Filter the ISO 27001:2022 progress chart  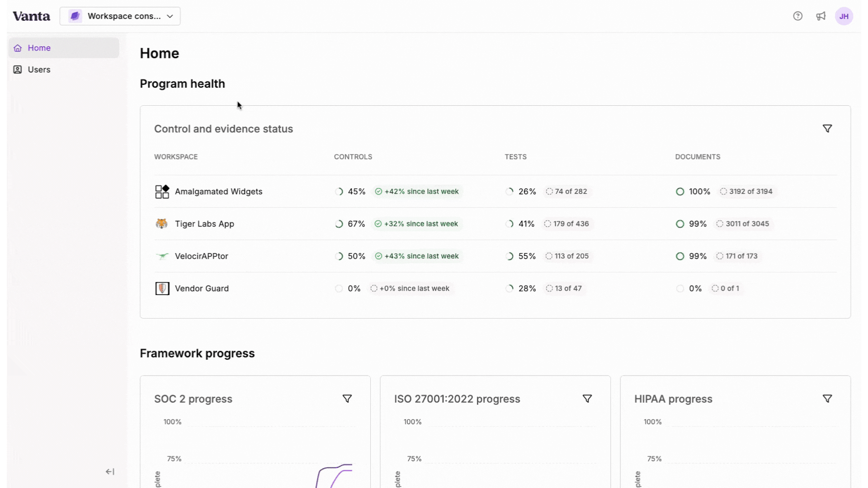587,399
